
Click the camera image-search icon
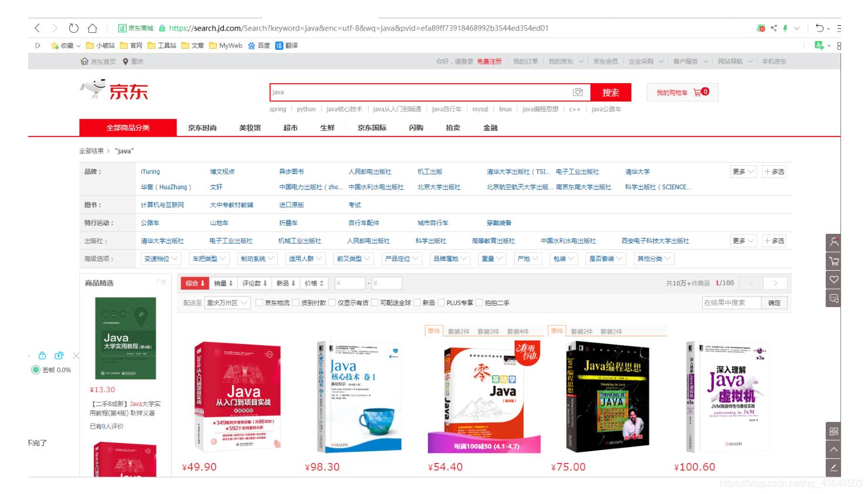tap(577, 92)
